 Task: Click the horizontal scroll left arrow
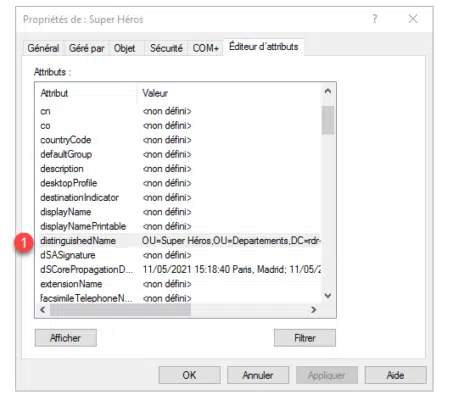43,310
